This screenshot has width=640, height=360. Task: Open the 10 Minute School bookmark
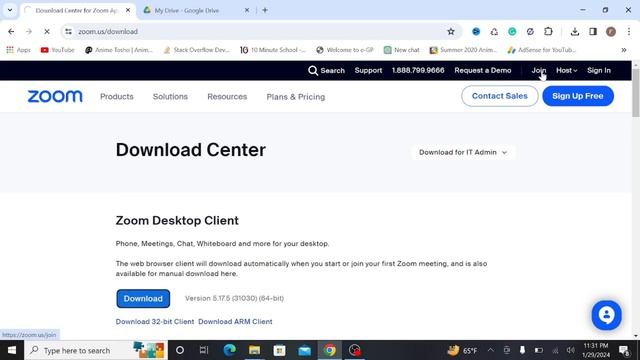click(x=273, y=50)
